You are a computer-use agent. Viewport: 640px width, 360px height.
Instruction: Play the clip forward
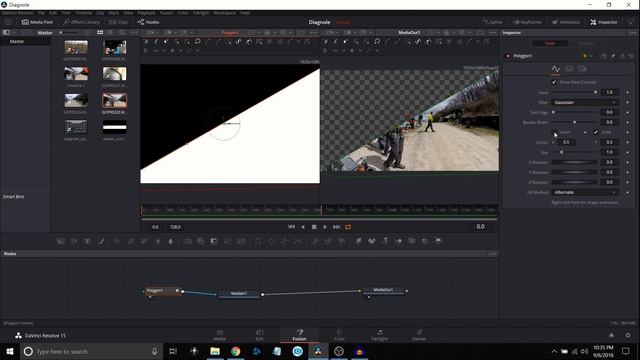pyautogui.click(x=325, y=227)
